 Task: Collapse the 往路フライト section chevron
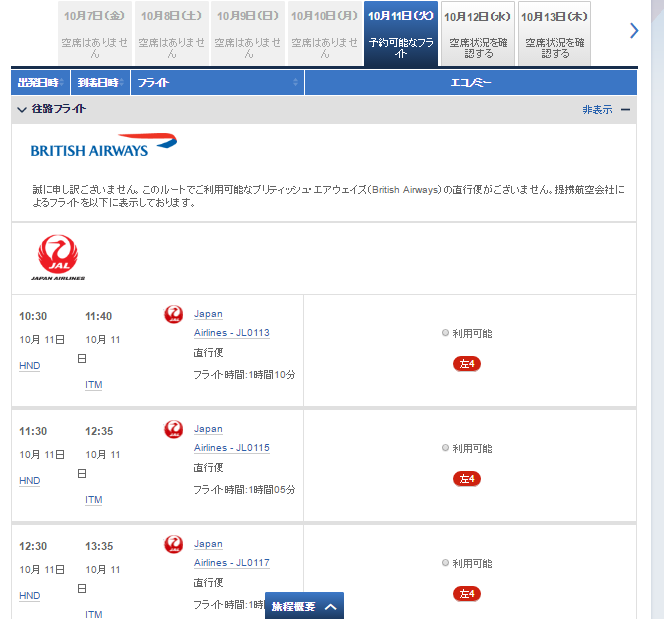point(22,109)
